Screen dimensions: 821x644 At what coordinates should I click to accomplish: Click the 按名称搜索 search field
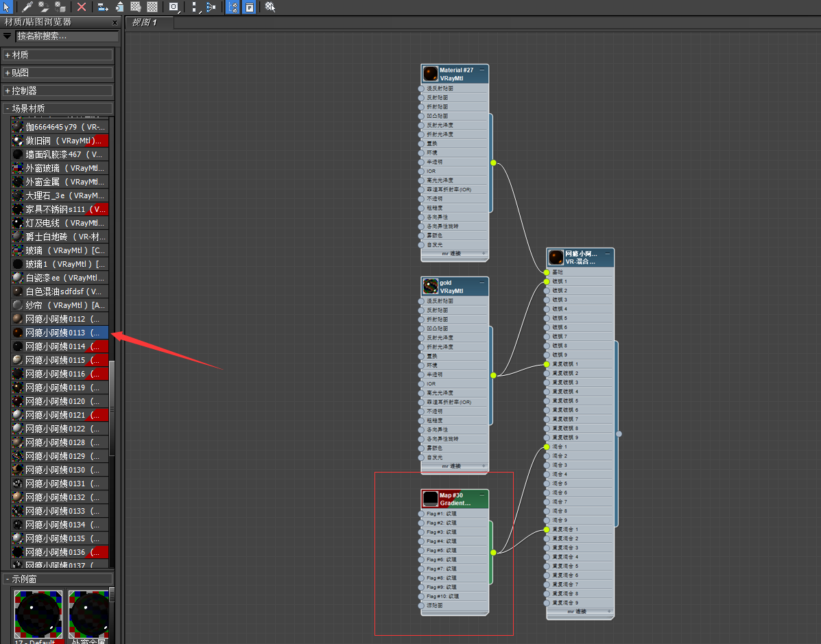pos(66,36)
